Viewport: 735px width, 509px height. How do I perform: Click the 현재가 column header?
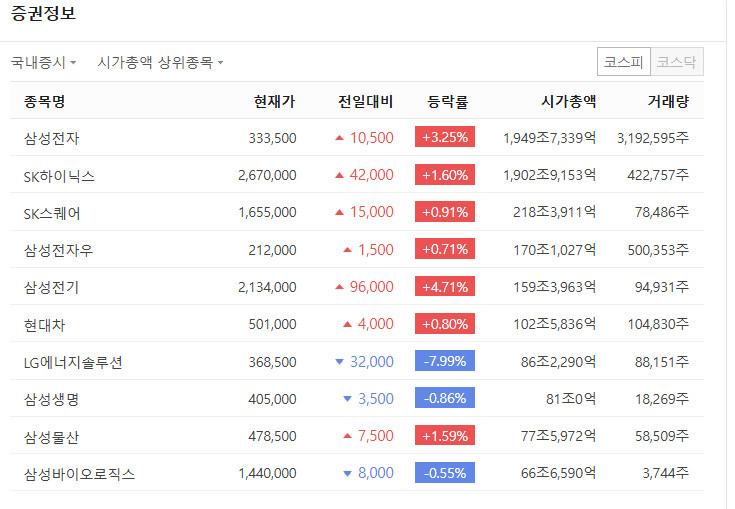click(275, 101)
